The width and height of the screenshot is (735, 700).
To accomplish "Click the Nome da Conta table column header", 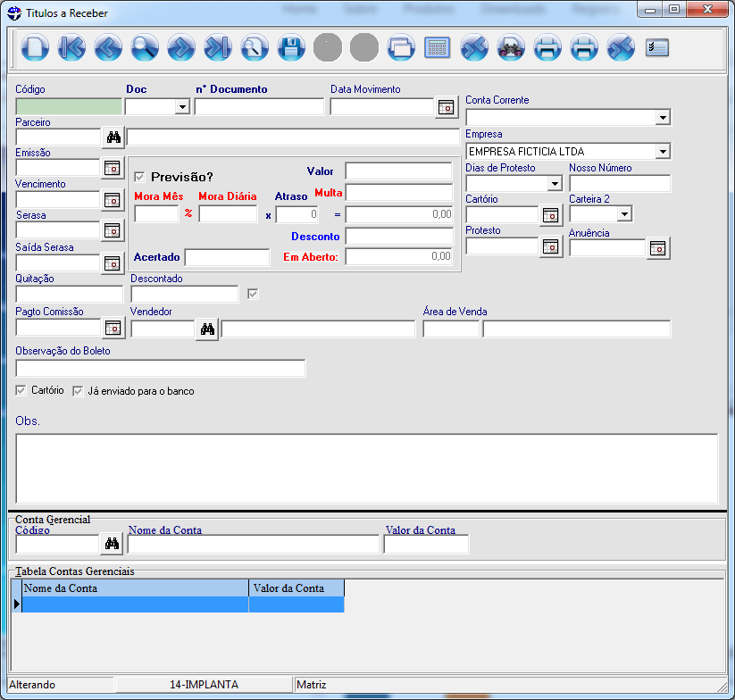I will pos(135,588).
